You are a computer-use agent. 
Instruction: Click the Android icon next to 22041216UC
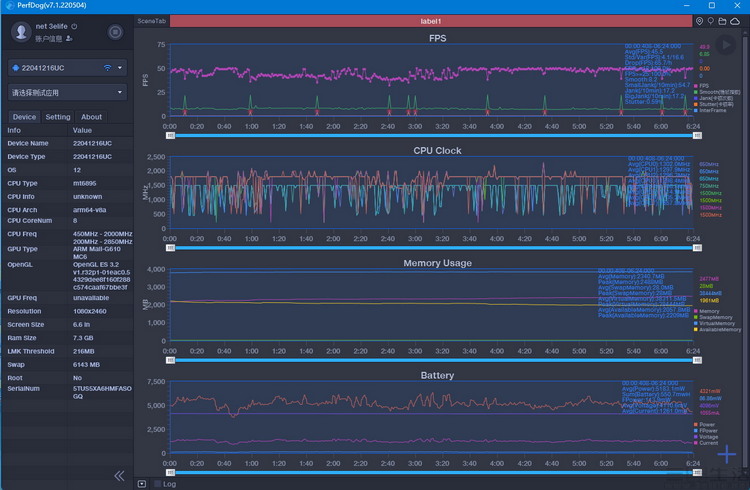[15, 68]
